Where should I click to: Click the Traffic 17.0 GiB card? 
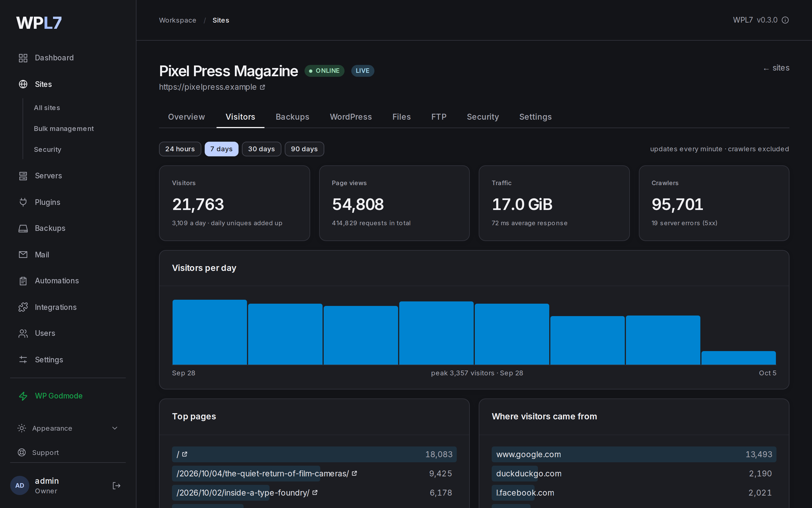[554, 203]
